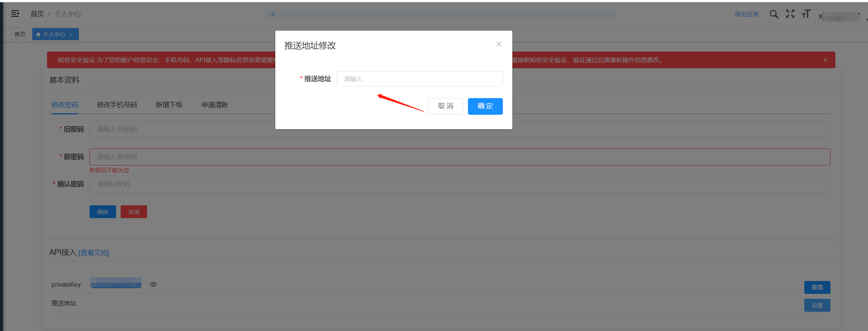868x331 pixels.
Task: Click the blue 保存 button
Action: 103,212
